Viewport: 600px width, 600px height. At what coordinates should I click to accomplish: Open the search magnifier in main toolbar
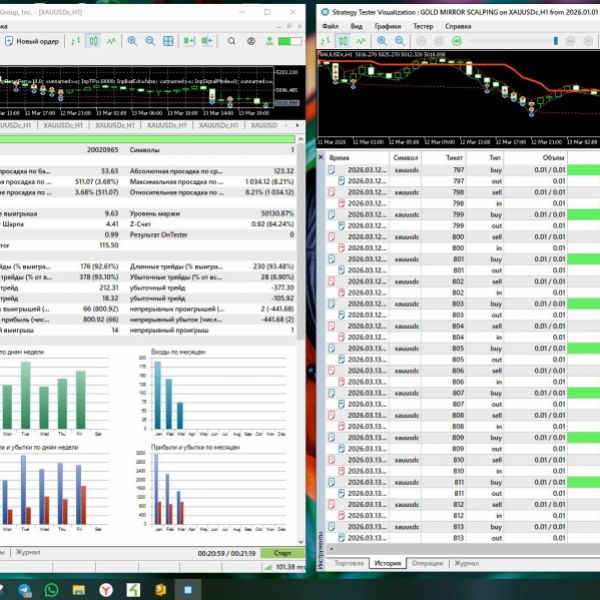(x=231, y=41)
